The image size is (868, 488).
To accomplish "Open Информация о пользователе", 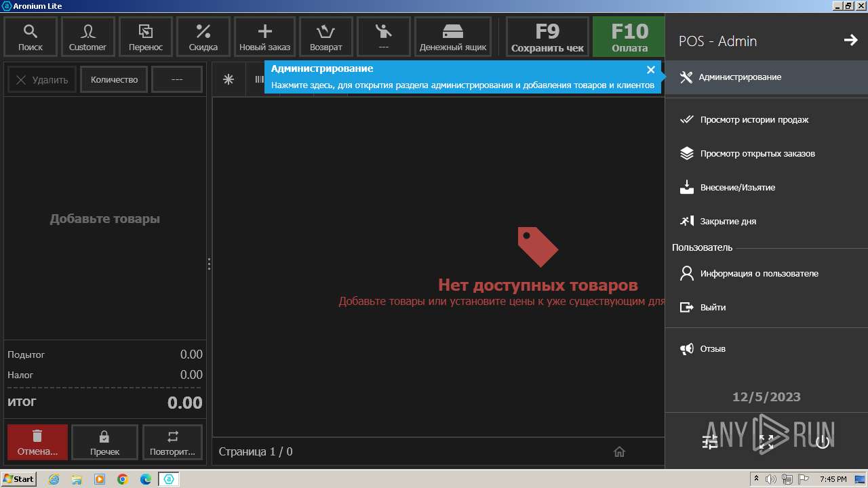I will point(766,274).
